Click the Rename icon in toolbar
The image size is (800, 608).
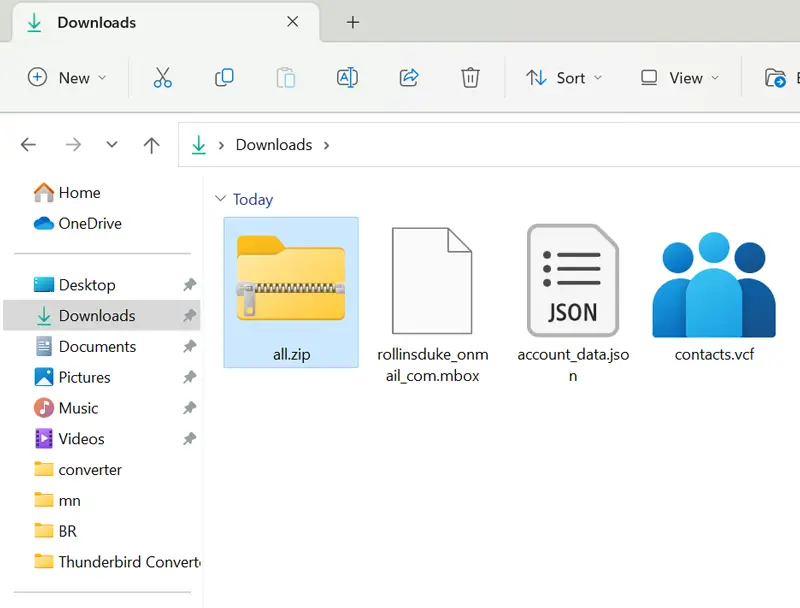click(x=347, y=78)
